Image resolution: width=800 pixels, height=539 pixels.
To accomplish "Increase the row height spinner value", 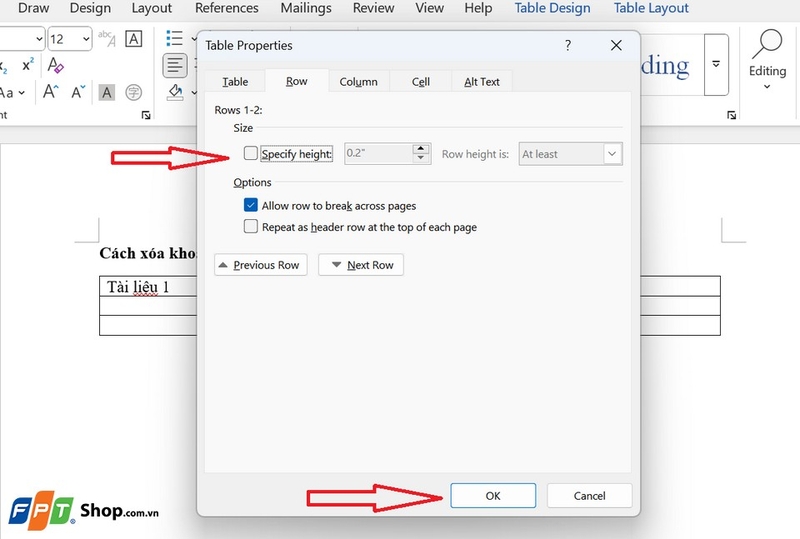I will (421, 149).
